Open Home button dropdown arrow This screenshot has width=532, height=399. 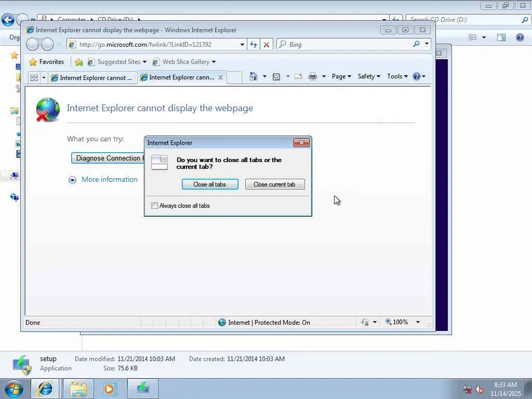pos(264,76)
